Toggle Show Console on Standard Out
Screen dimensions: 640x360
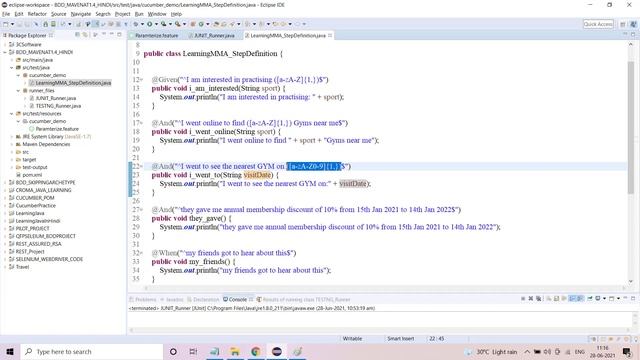573,299
